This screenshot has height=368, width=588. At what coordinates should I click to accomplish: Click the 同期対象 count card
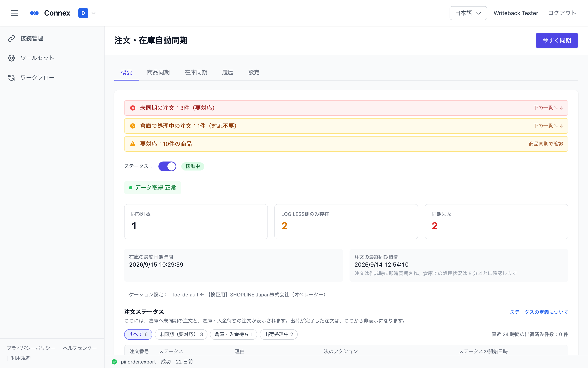coord(196,221)
